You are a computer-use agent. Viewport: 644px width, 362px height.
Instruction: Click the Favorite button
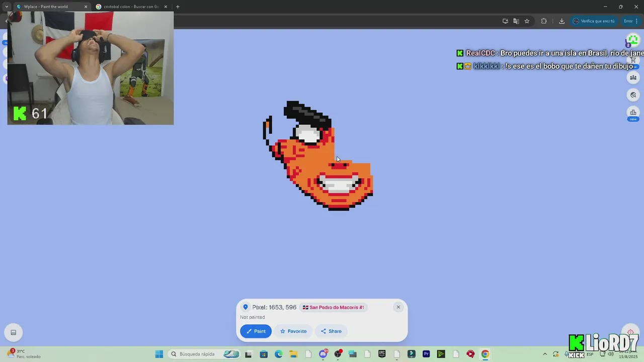point(293,331)
